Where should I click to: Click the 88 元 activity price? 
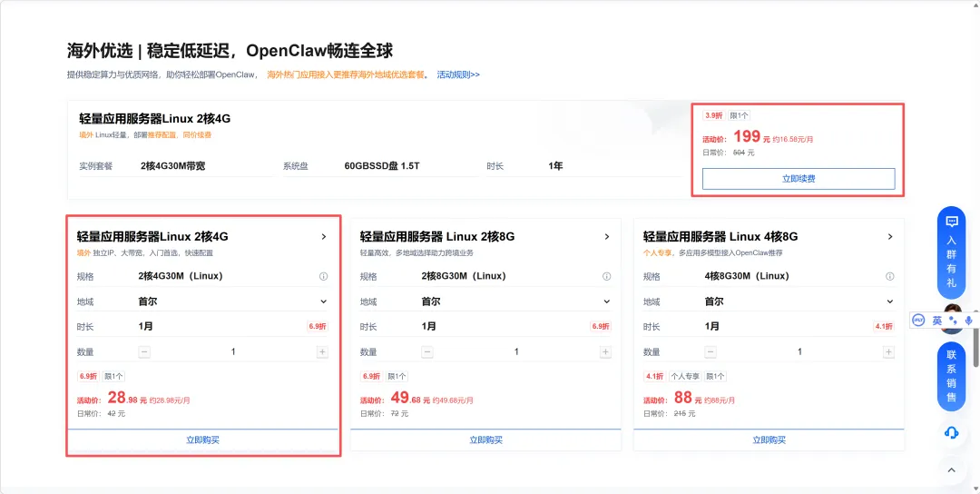688,398
